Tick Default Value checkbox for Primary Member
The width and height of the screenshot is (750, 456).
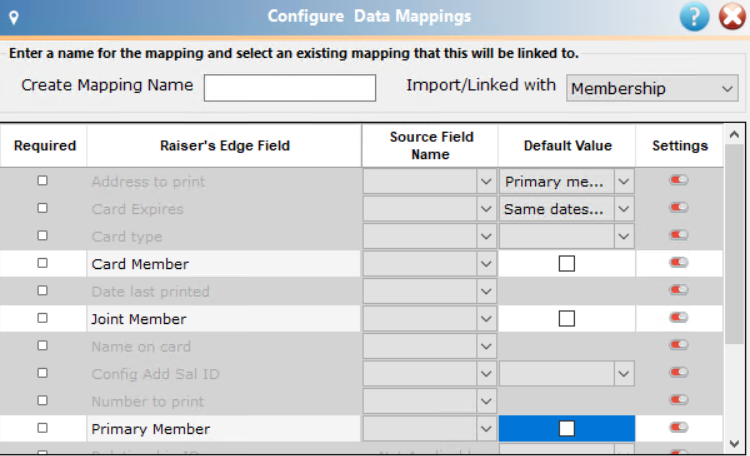567,428
